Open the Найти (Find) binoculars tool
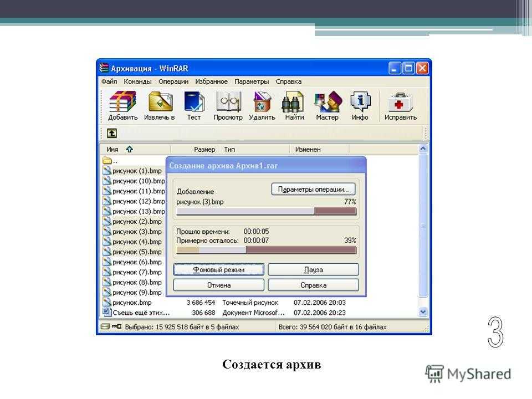532x399 pixels. [x=294, y=106]
